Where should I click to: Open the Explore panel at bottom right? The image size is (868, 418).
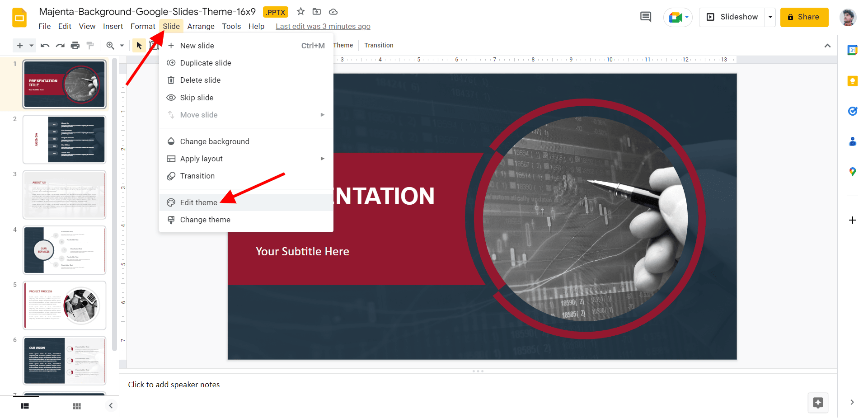pyautogui.click(x=818, y=402)
